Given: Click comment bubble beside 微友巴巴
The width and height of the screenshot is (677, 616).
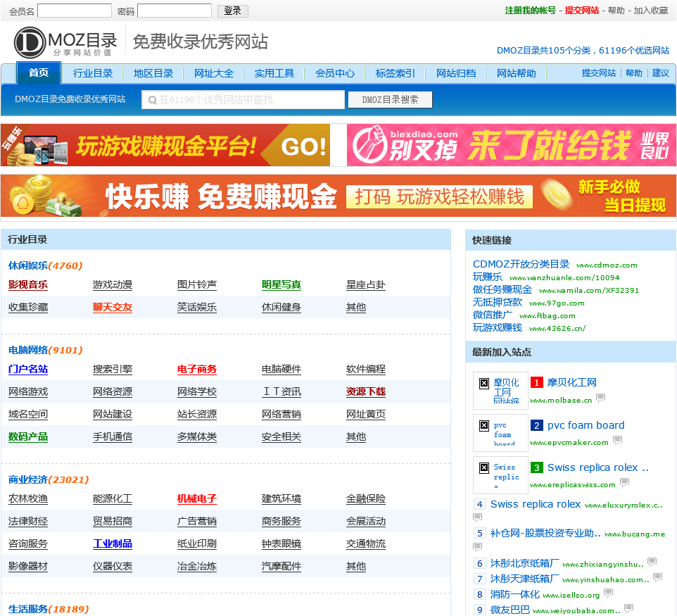Looking at the screenshot, I should point(629,608).
